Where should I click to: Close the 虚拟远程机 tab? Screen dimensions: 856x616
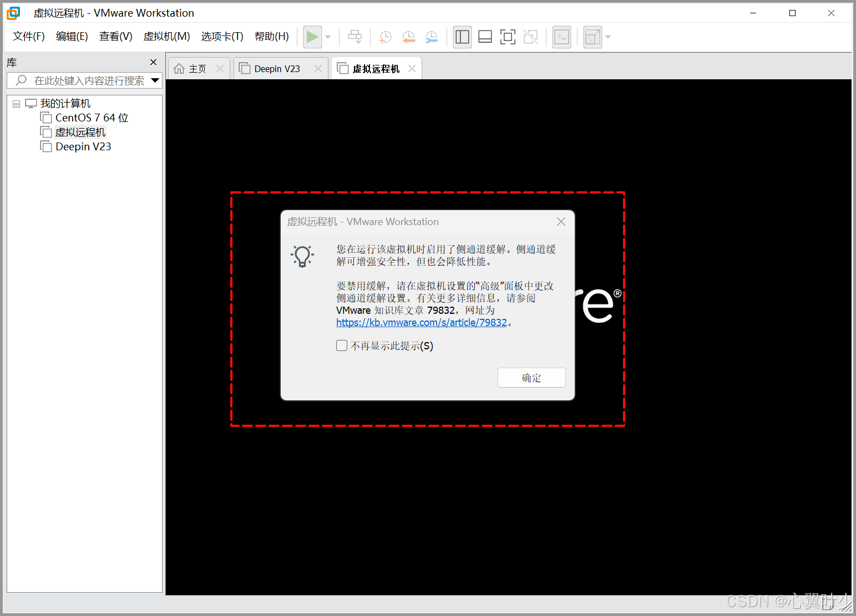click(412, 68)
